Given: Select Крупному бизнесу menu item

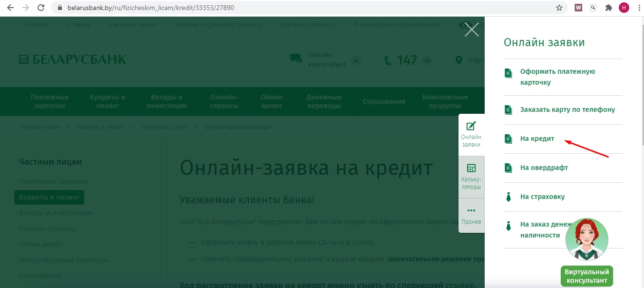Looking at the screenshot, I should pos(308,24).
